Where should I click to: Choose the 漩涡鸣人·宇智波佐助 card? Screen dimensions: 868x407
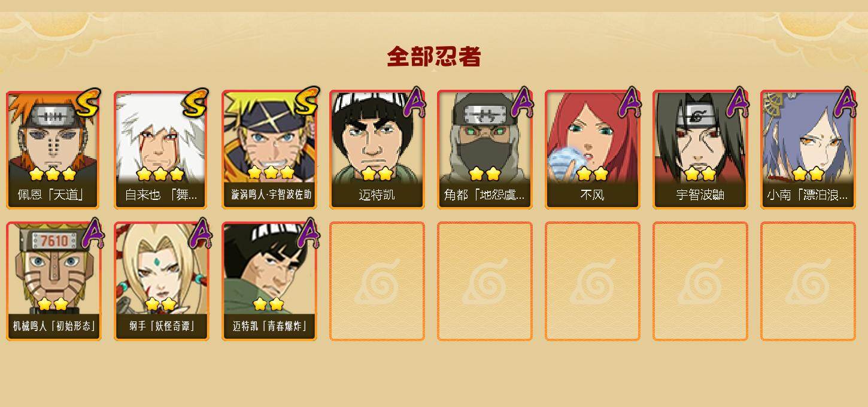click(269, 150)
